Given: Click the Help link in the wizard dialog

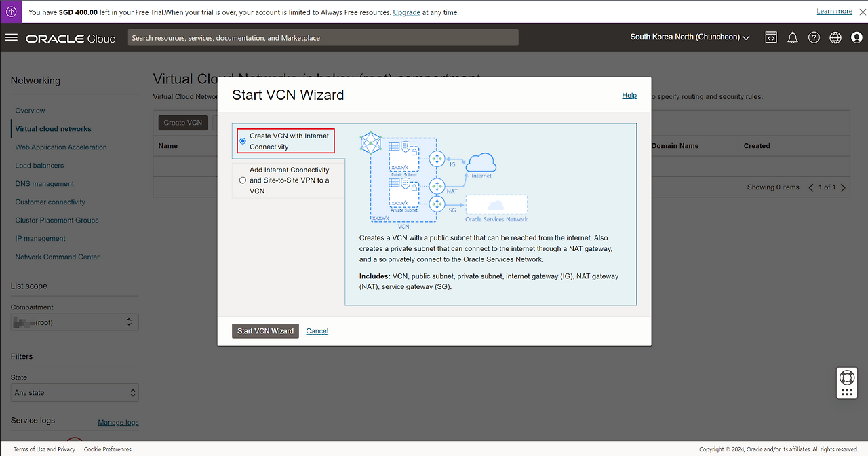Looking at the screenshot, I should coord(629,96).
